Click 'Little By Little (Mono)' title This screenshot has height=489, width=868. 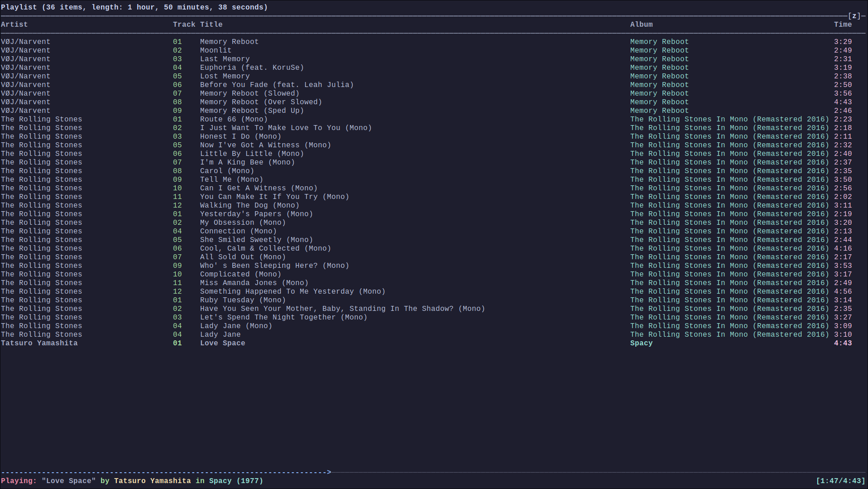pyautogui.click(x=252, y=154)
